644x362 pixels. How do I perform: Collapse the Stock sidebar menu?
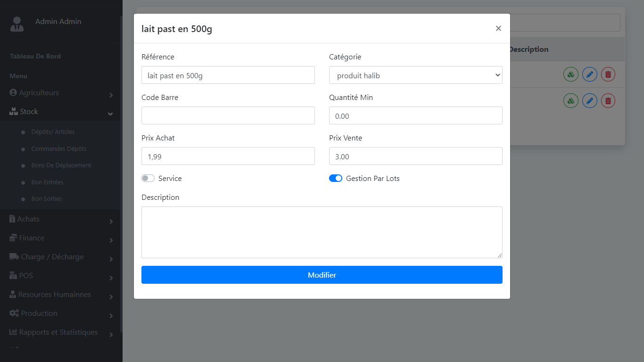pyautogui.click(x=61, y=112)
